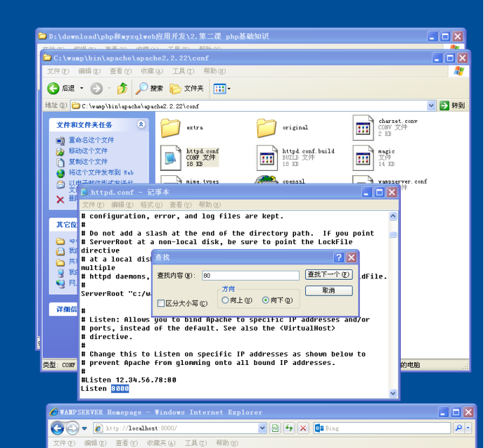The image size is (484, 448).
Task: Click the highlighted 8000 text in Notepad
Action: click(x=119, y=389)
